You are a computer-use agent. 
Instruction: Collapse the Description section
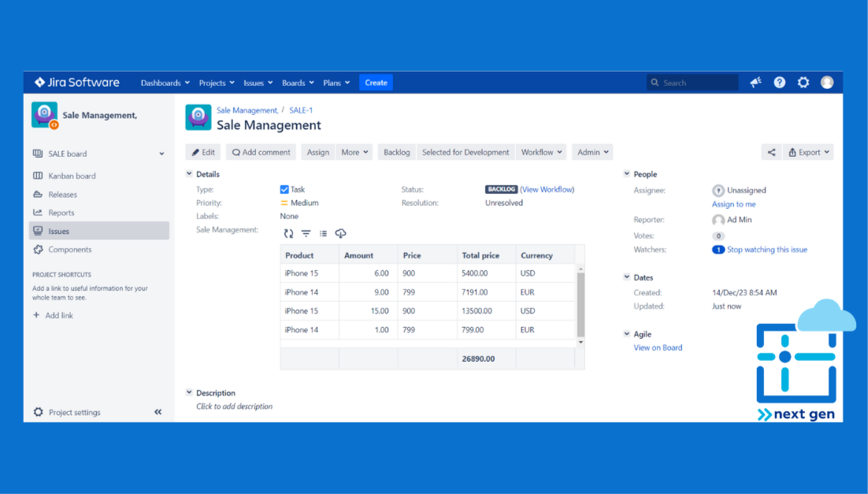(189, 392)
